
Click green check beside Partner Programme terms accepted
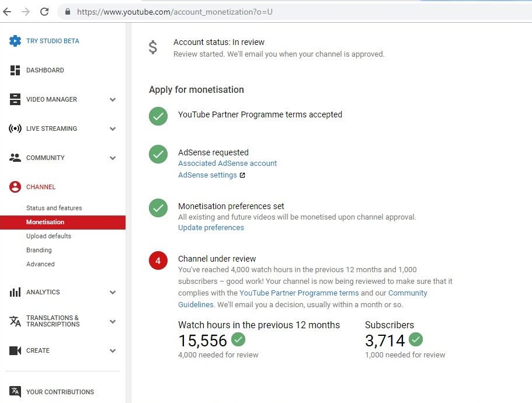point(158,116)
